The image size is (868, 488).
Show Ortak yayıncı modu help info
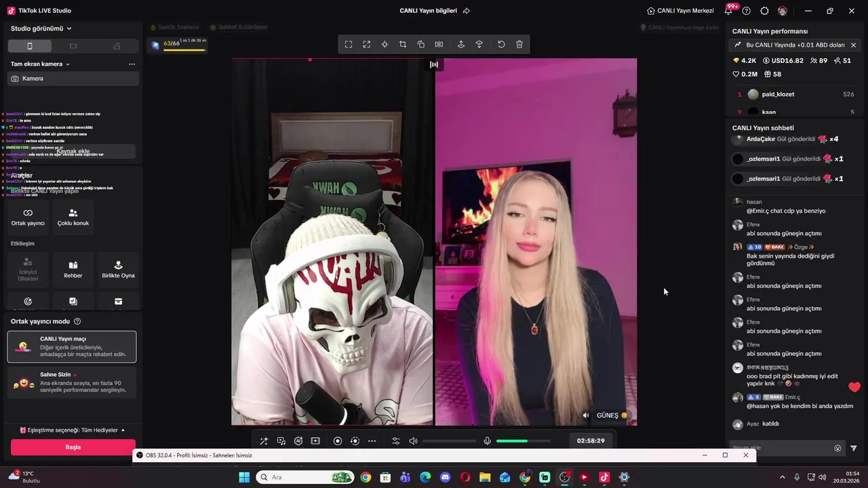[77, 321]
